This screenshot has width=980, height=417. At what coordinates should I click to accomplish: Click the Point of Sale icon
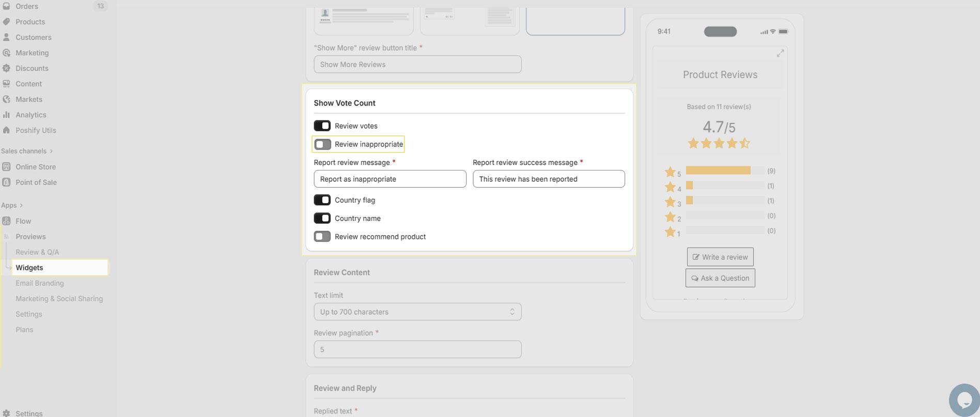tap(6, 182)
